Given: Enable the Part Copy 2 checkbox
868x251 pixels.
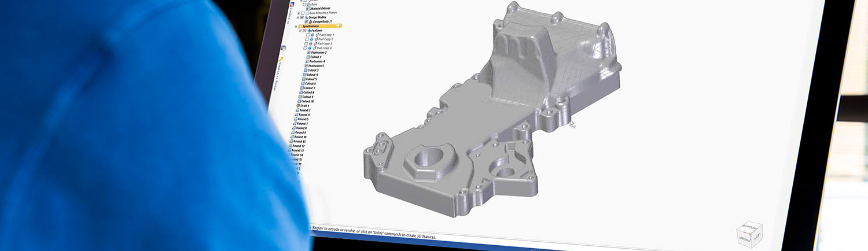Looking at the screenshot, I should pyautogui.click(x=307, y=39).
